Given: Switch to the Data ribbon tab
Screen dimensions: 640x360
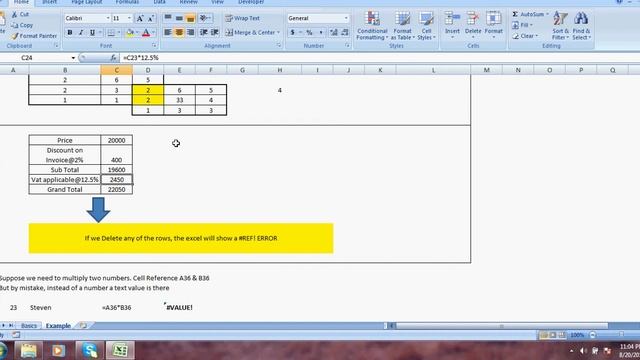Looking at the screenshot, I should click(160, 2).
